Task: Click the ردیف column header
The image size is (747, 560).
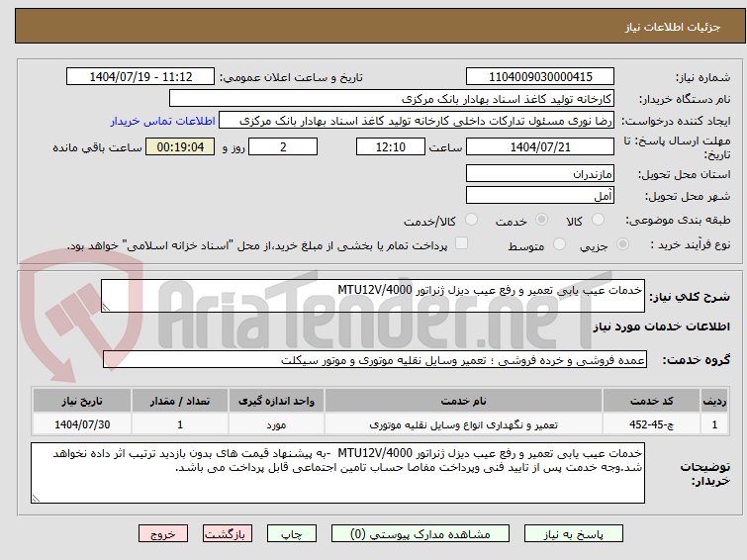Action: tap(714, 401)
